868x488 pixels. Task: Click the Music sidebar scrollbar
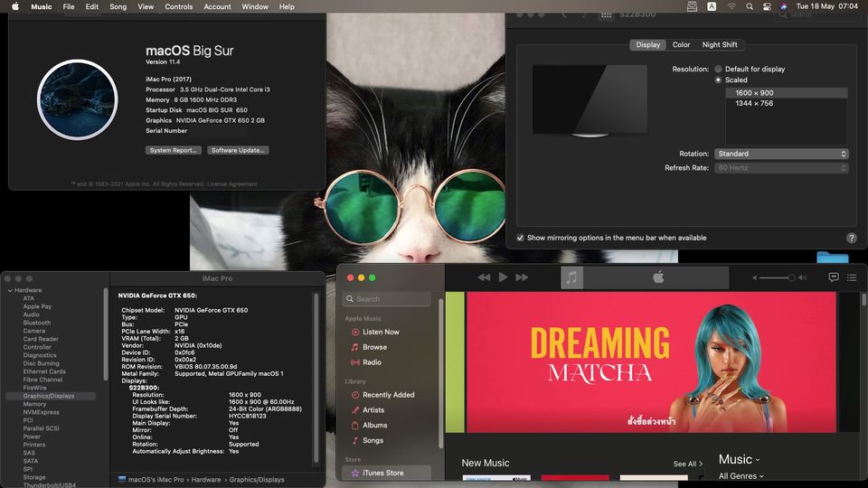[x=440, y=373]
